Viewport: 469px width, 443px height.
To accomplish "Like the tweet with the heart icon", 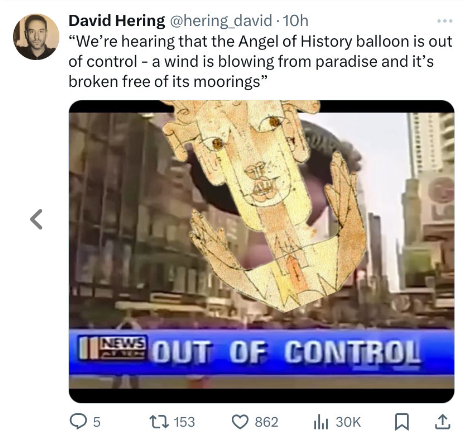I will (240, 422).
